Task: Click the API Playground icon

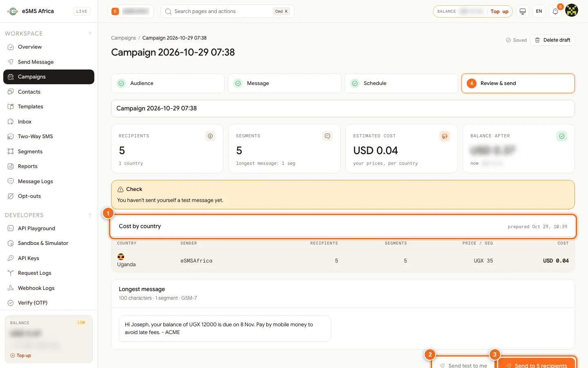Action: point(11,229)
